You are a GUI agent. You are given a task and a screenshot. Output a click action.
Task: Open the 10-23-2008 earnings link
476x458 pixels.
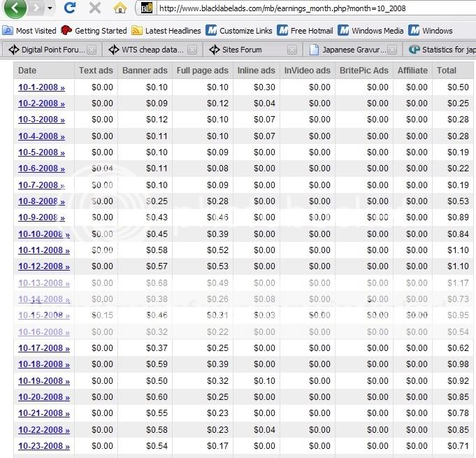(x=44, y=446)
